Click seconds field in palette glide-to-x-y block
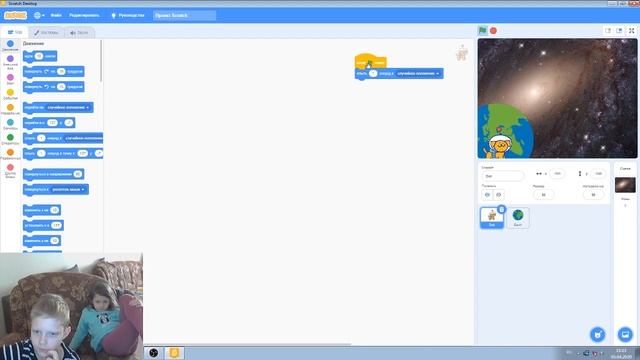This screenshot has height=360, width=640. point(41,153)
